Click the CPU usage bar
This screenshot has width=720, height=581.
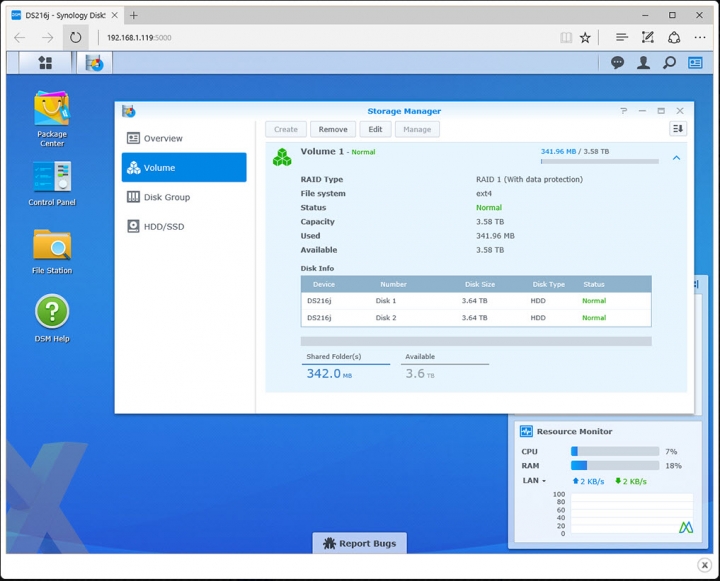click(x=615, y=451)
